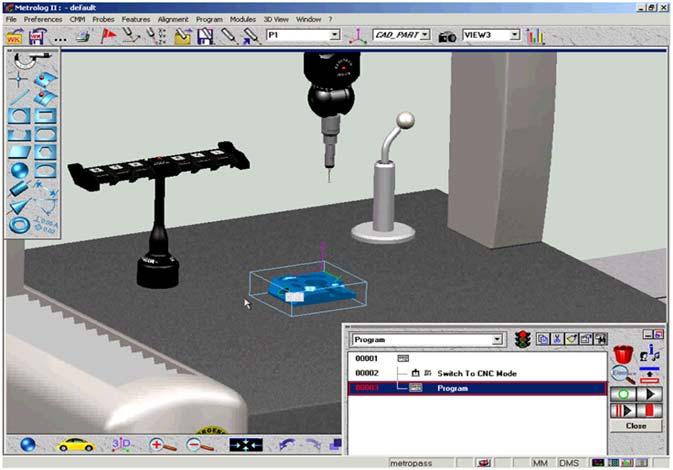Click the 3D view icon in bottom toolbar

[122, 444]
